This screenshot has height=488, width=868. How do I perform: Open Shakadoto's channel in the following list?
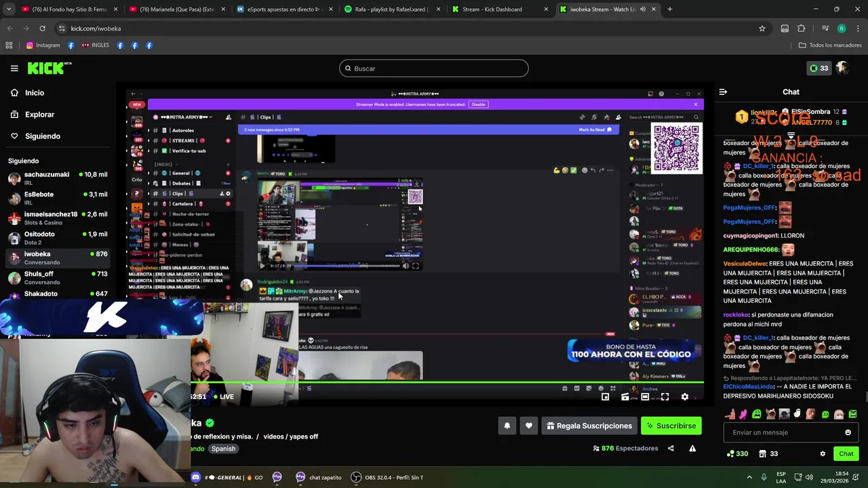click(58, 294)
